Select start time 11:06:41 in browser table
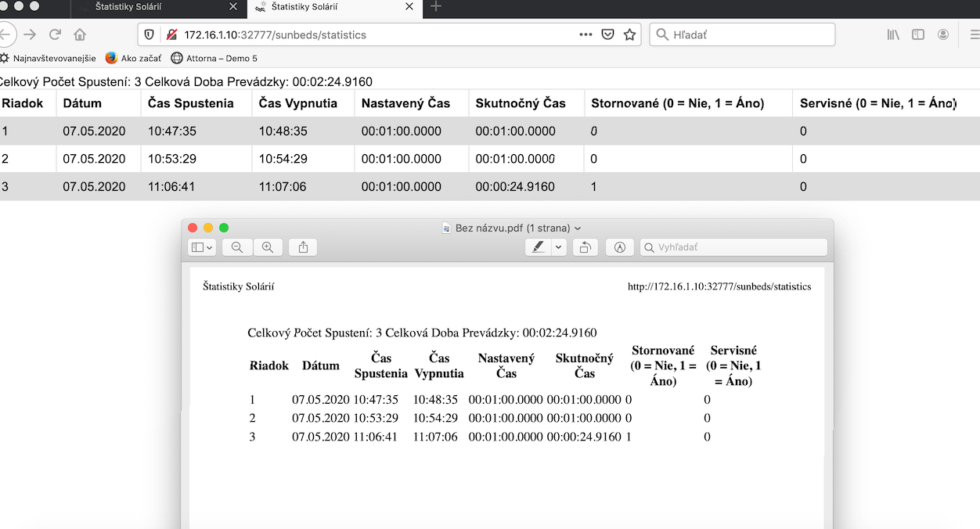 coord(172,187)
